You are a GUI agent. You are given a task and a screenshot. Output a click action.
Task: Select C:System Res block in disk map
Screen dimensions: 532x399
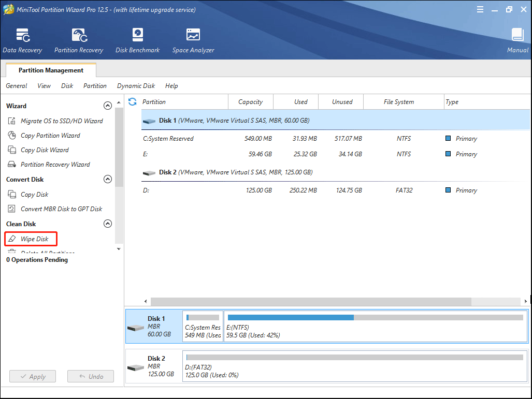(203, 326)
